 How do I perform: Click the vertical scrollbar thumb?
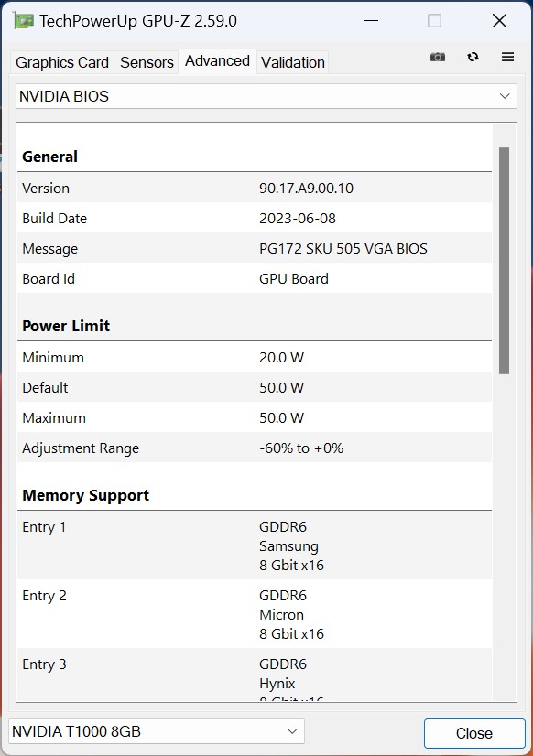click(504, 260)
